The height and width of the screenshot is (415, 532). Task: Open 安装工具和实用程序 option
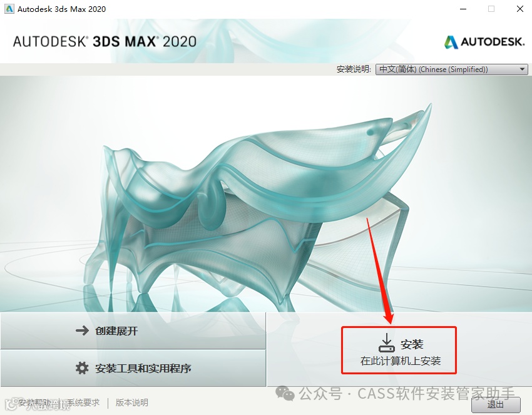(x=133, y=368)
